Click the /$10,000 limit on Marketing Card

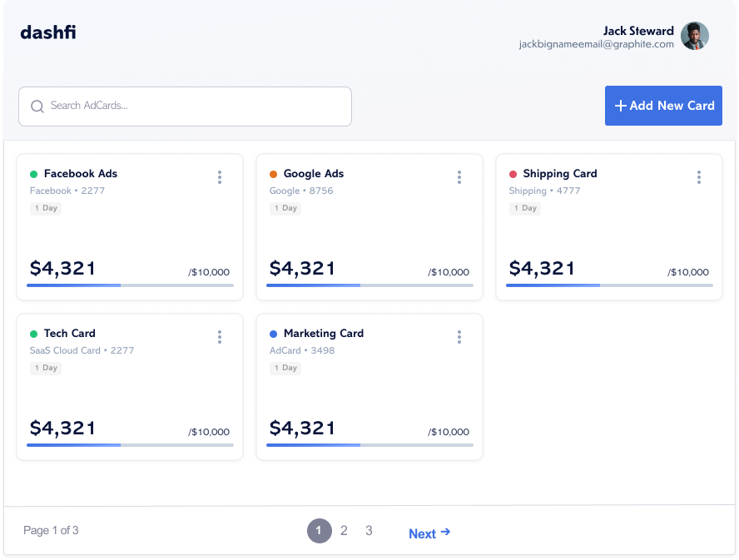click(x=449, y=432)
